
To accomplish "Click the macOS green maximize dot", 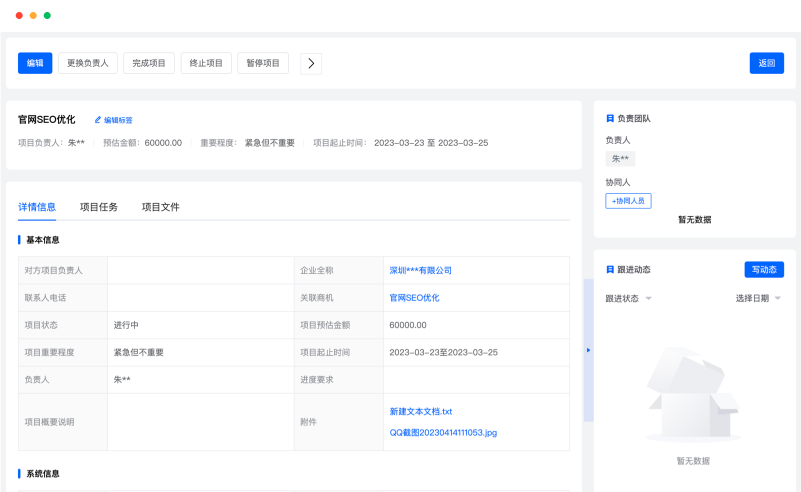I will (47, 15).
